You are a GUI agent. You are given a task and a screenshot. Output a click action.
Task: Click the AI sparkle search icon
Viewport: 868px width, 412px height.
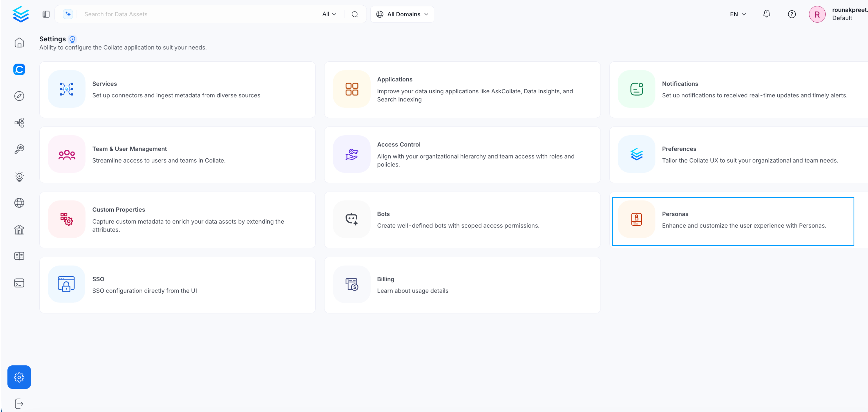[x=68, y=14]
